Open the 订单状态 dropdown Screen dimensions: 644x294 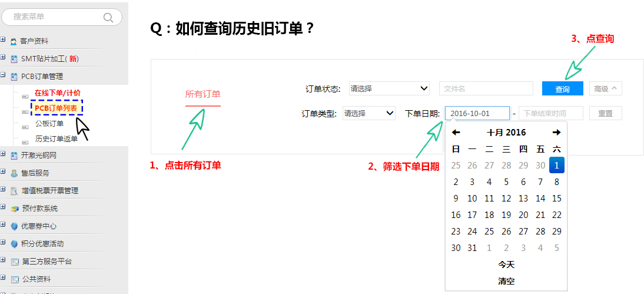click(389, 89)
